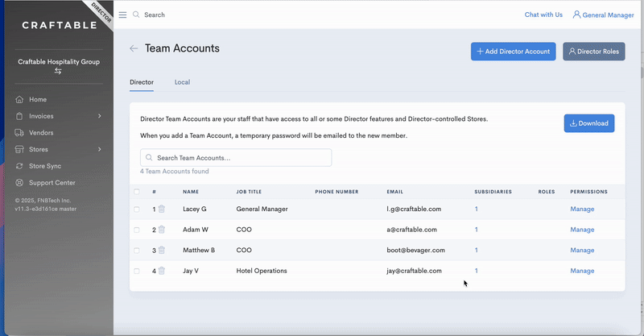Click the Support Center lifebuoy icon
The image size is (644, 336).
click(19, 183)
